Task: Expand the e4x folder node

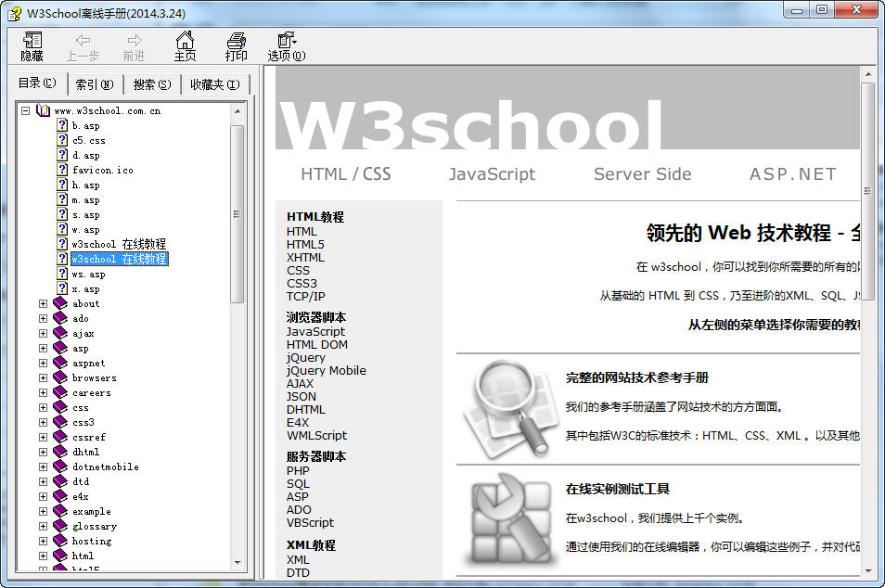Action: (43, 496)
